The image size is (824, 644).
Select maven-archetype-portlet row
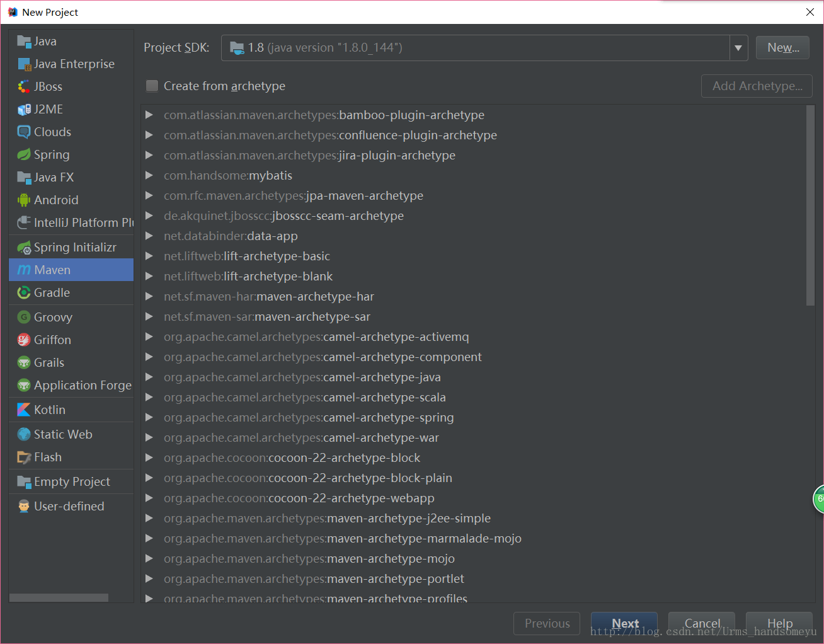tap(474, 579)
